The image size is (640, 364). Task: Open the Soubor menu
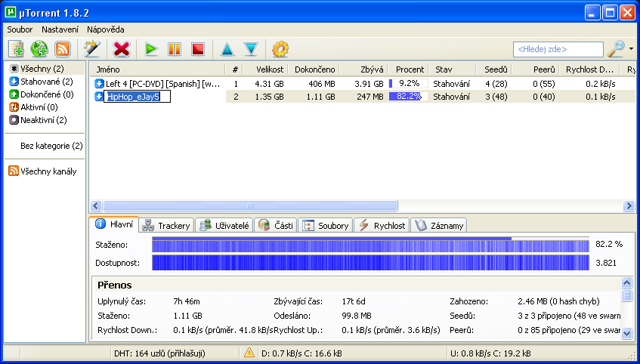pos(20,29)
